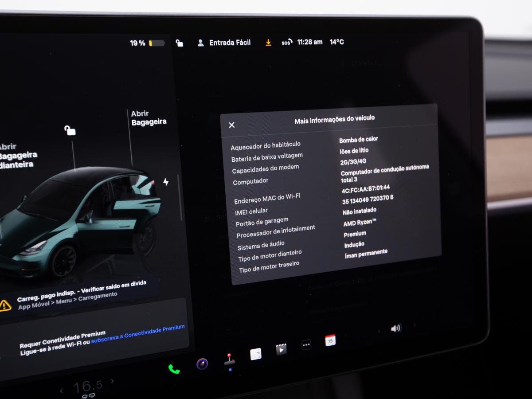532x399 pixels.
Task: Open the Theater video player app
Action: click(x=282, y=349)
